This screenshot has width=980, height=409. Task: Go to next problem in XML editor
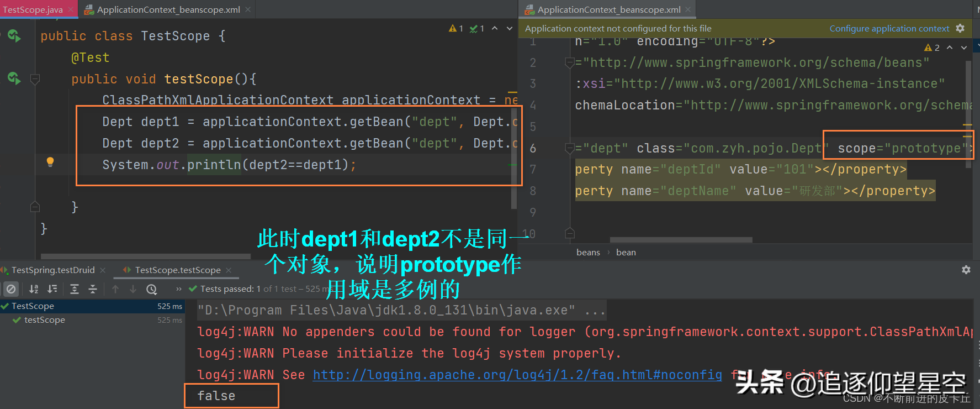(964, 48)
